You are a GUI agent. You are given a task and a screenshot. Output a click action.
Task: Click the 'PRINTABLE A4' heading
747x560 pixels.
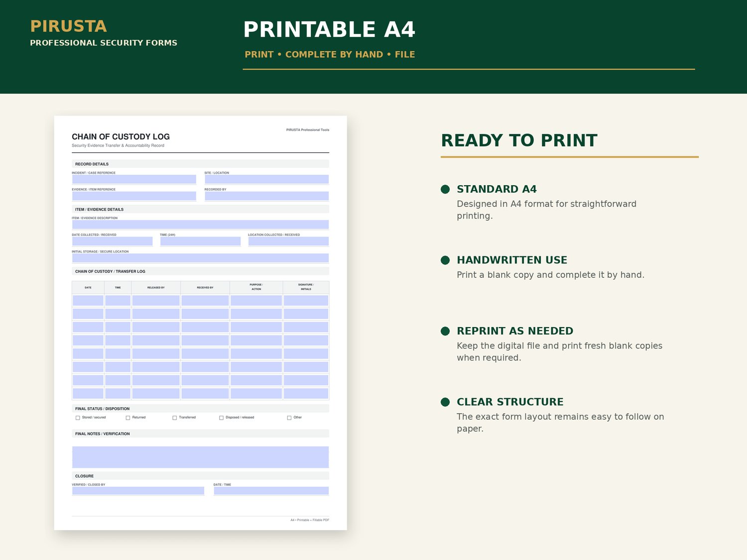[329, 30]
